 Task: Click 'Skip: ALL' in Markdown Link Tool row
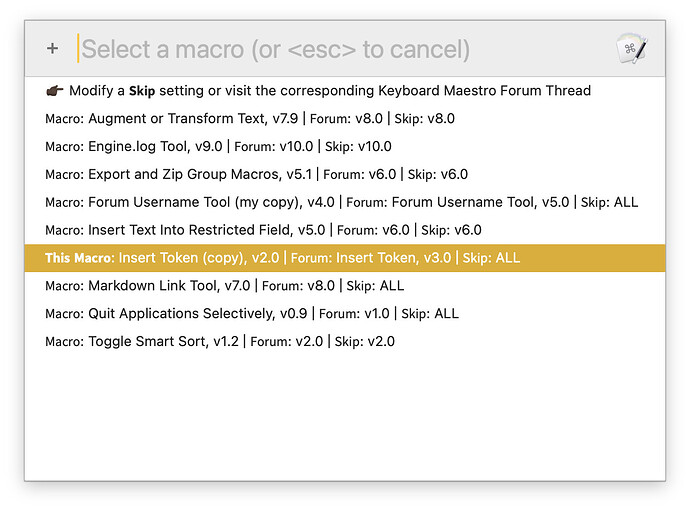pyautogui.click(x=375, y=286)
